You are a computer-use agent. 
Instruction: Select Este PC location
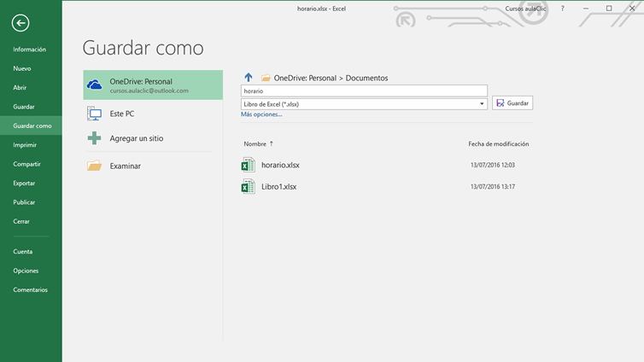pos(153,114)
